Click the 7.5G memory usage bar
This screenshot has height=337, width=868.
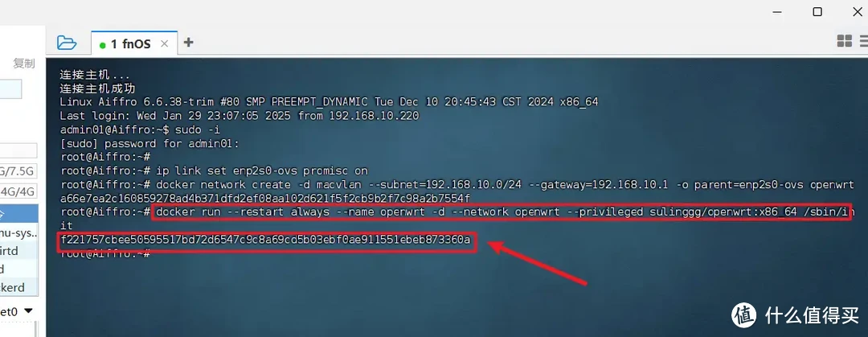click(18, 169)
